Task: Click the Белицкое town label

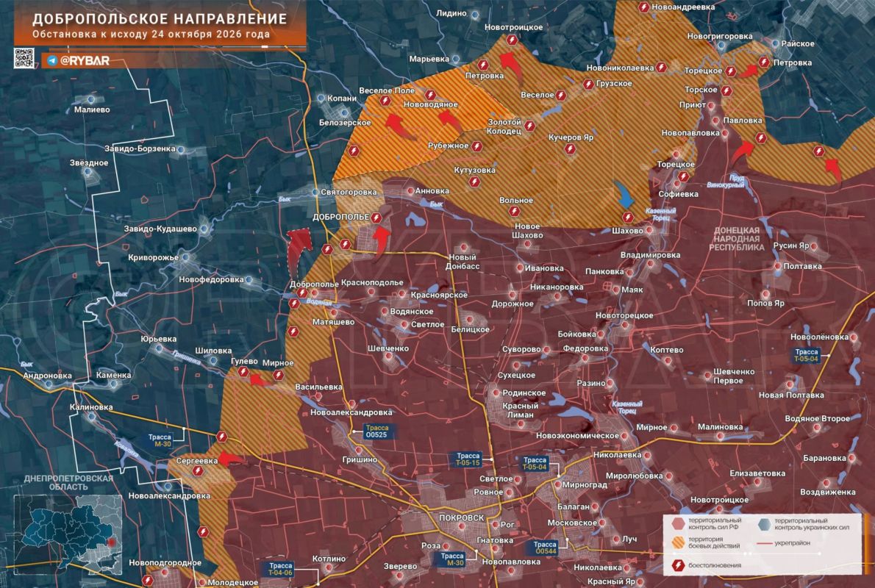Action: (471, 330)
